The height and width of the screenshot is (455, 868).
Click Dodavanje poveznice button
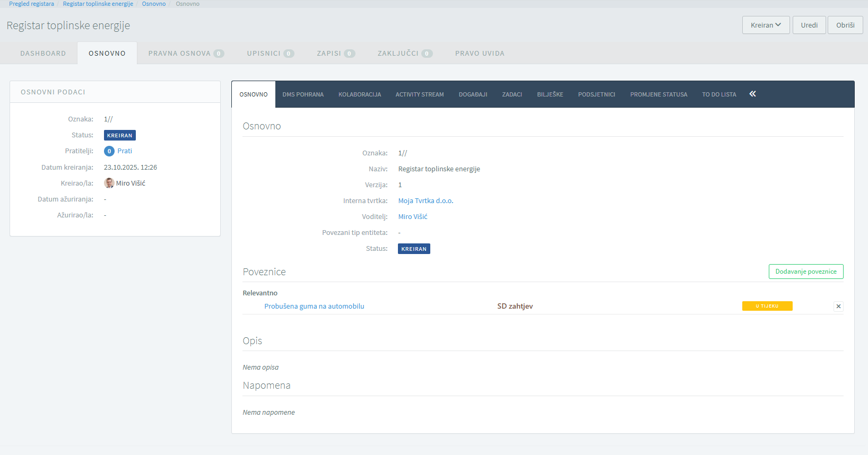pyautogui.click(x=805, y=272)
